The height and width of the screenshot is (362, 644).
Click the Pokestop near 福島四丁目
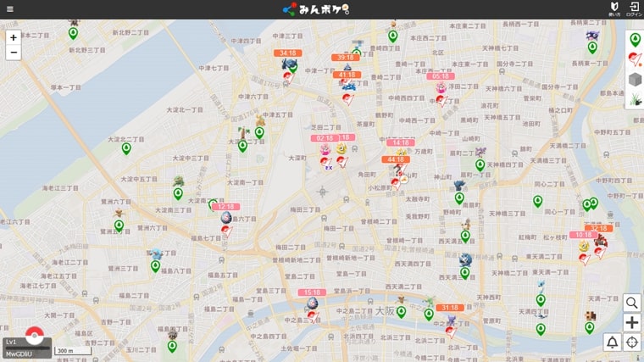coord(172,347)
